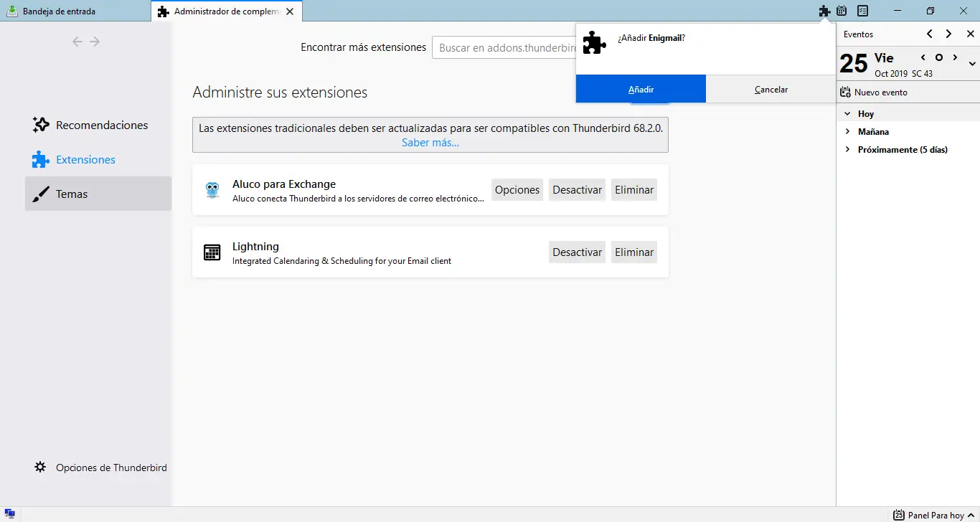Open the Tasks tab icon
The image size is (980, 522).
click(863, 11)
